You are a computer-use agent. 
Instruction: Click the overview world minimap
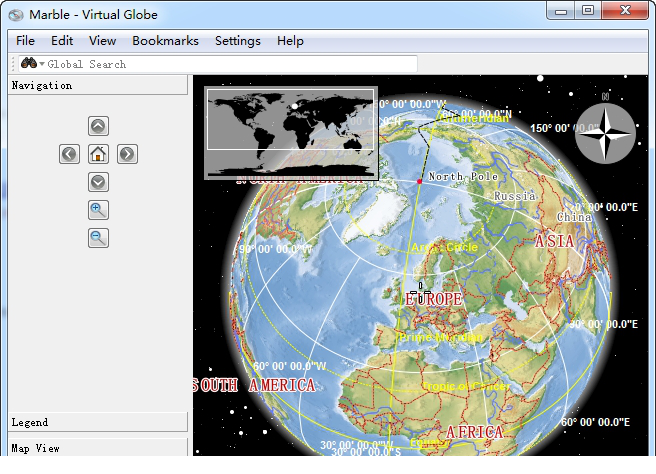291,133
